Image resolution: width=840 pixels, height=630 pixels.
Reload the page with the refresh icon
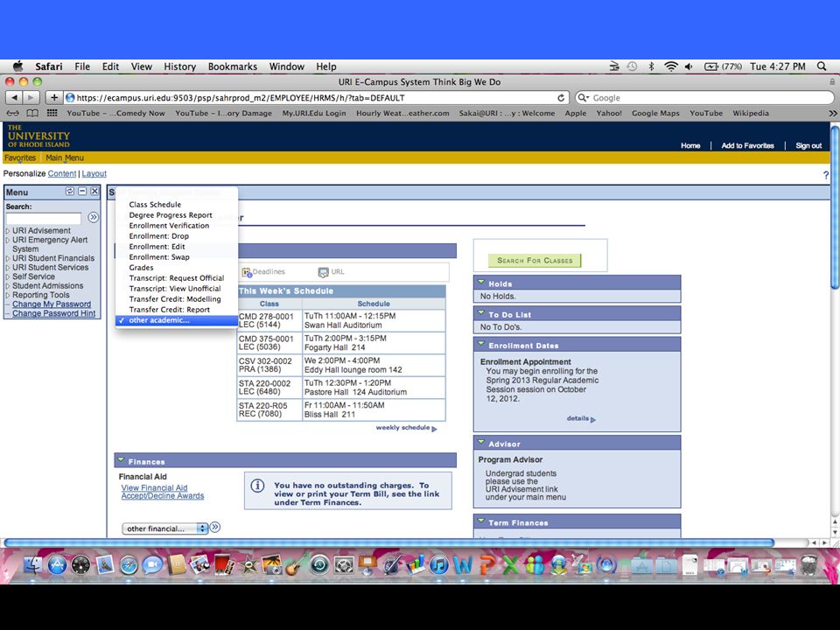coord(561,98)
